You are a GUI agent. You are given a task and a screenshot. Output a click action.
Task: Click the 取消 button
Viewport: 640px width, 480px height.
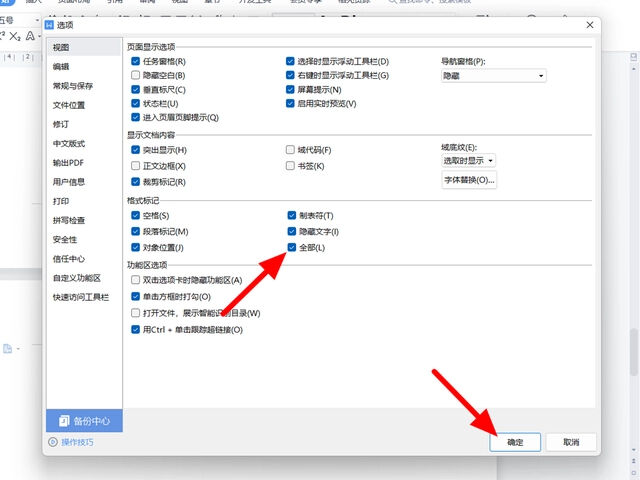[x=571, y=442]
